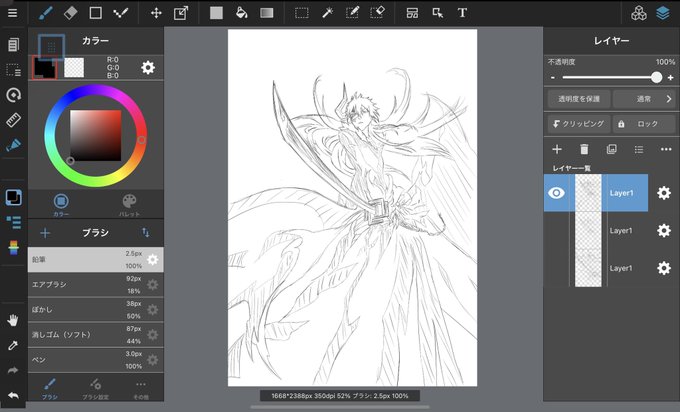
Task: Select the transparent color swatch
Action: [74, 68]
